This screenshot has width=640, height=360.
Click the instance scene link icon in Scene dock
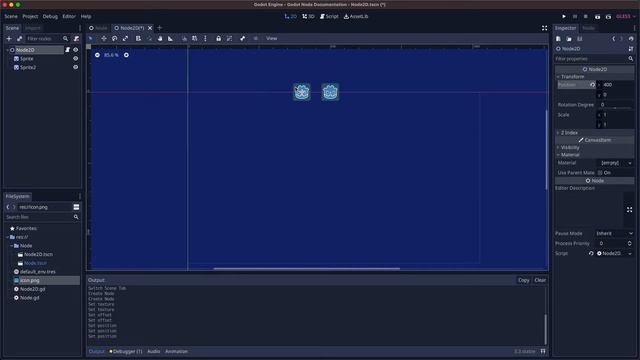point(19,39)
